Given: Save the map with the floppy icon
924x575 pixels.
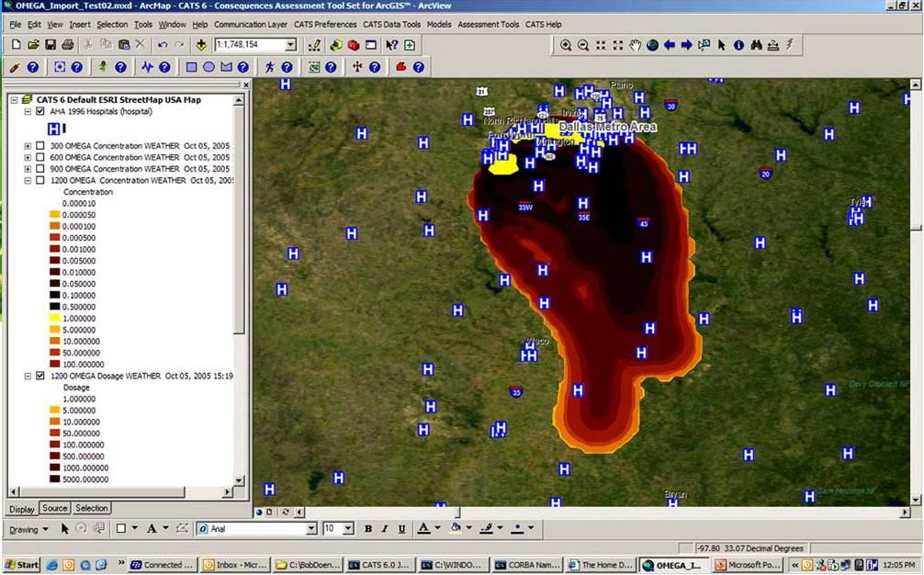Looking at the screenshot, I should (51, 45).
